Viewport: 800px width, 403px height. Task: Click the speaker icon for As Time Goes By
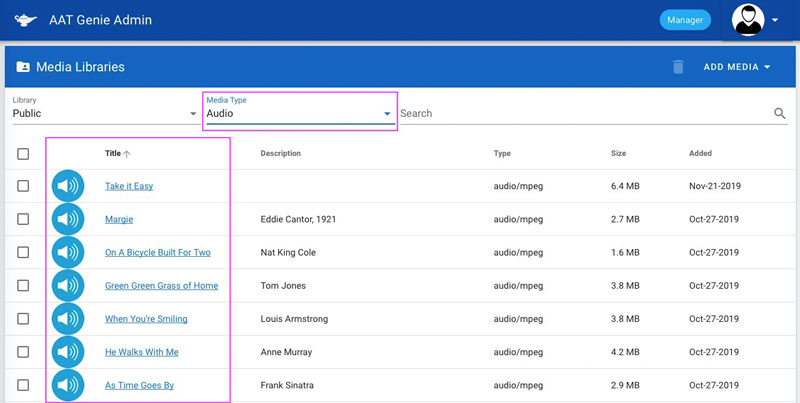[68, 385]
